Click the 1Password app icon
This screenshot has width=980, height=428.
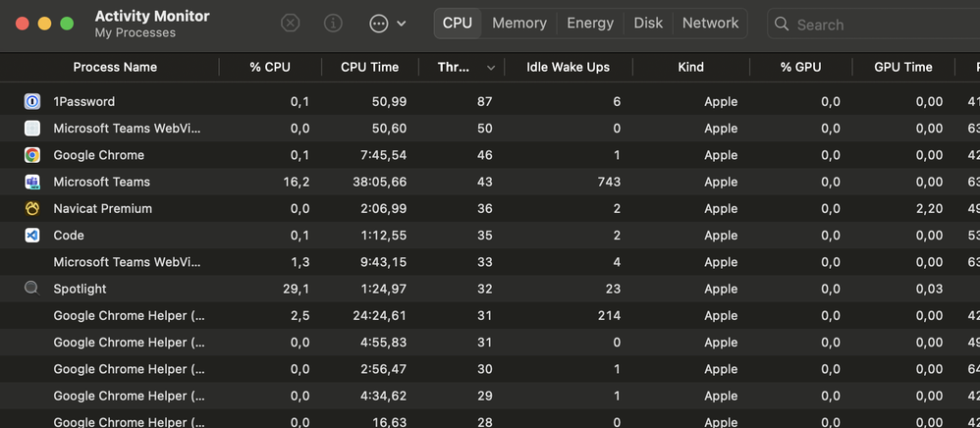31,101
